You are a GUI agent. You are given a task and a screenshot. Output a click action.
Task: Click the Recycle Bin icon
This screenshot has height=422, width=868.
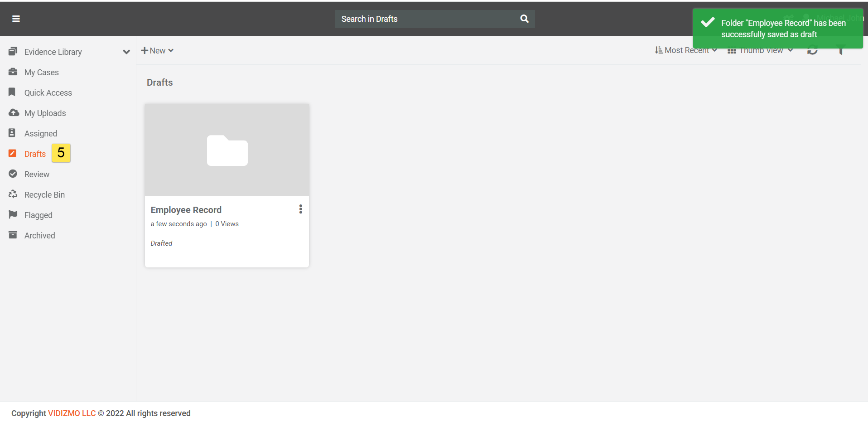[13, 194]
